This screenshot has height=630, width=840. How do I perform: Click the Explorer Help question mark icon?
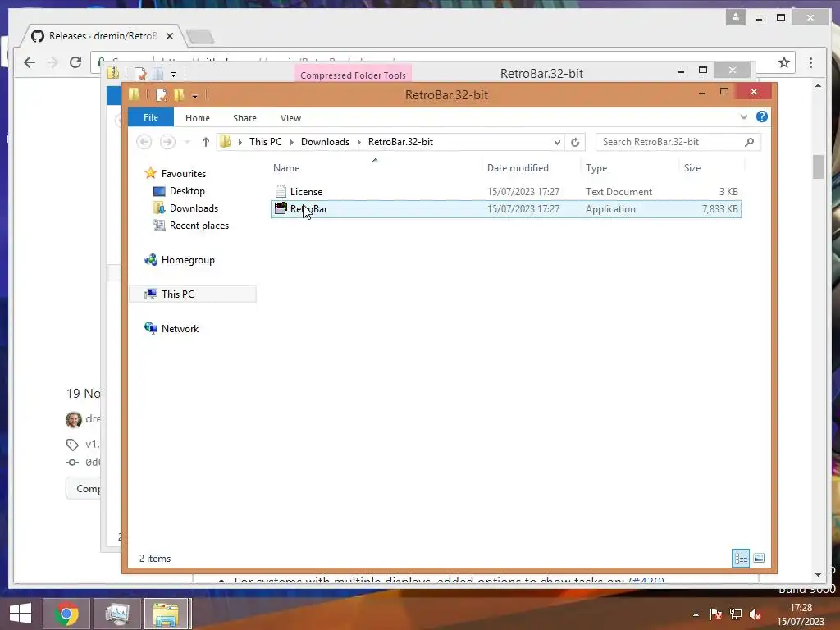[761, 116]
